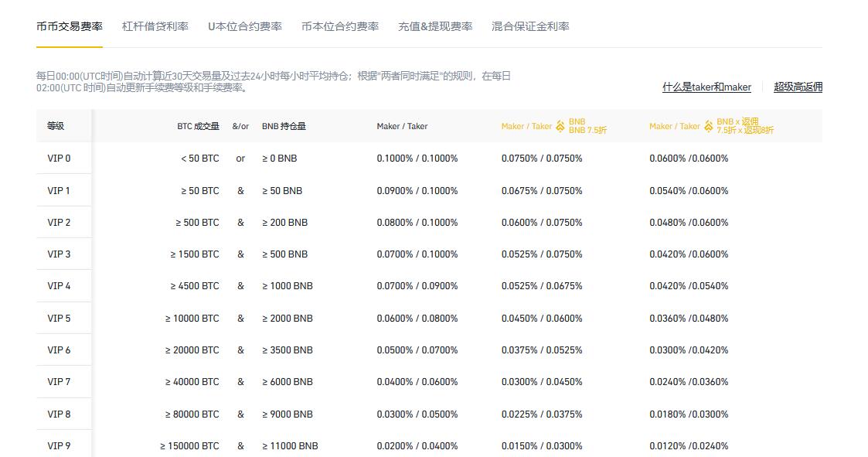The image size is (868, 457).
Task: Open the 币币交易费率 tab
Action: [x=70, y=26]
